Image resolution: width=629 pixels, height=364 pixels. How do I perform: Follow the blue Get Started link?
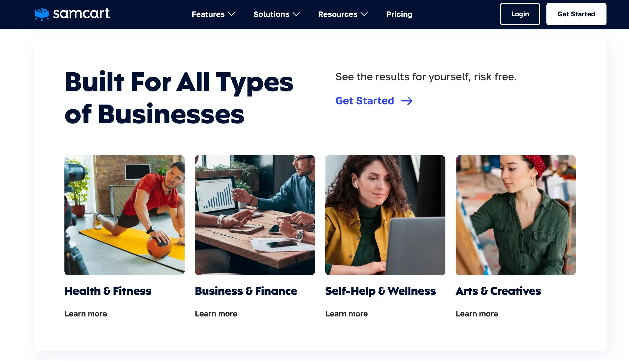click(x=365, y=101)
